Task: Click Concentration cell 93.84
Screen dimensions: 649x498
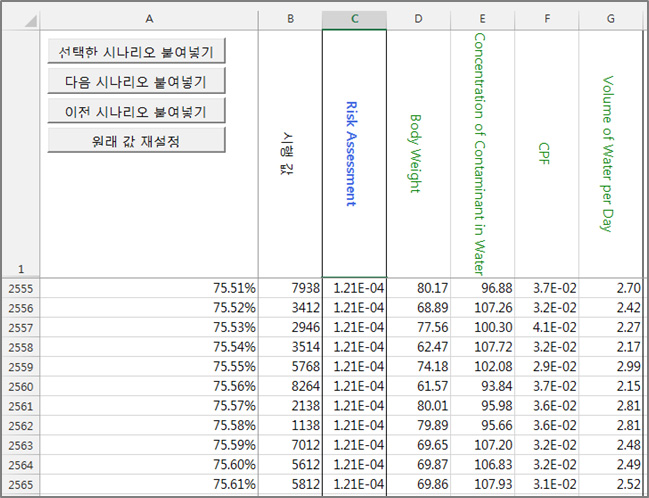Action: [x=483, y=386]
